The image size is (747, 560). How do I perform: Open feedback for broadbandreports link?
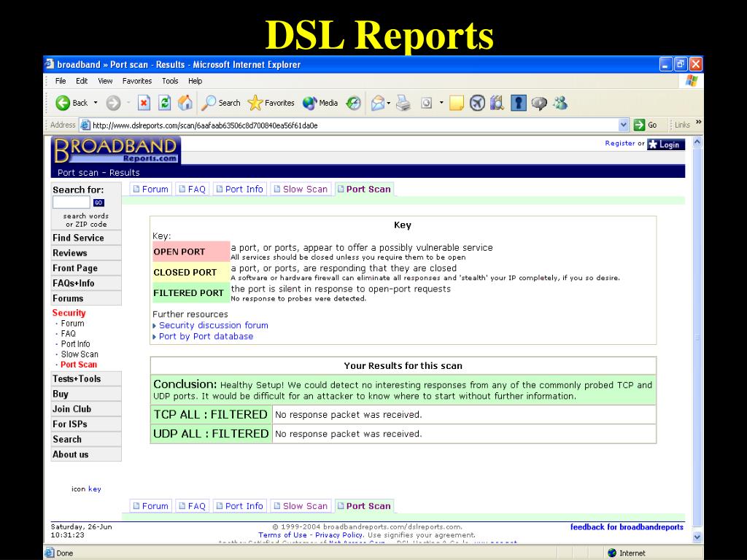(x=627, y=526)
